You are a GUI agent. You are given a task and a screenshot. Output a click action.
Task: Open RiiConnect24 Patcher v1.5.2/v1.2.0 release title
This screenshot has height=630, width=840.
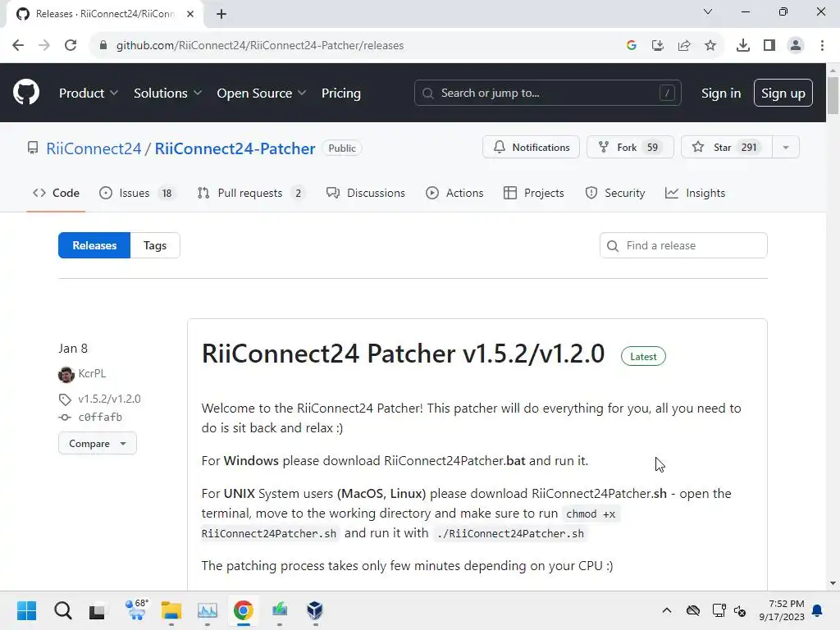(403, 354)
